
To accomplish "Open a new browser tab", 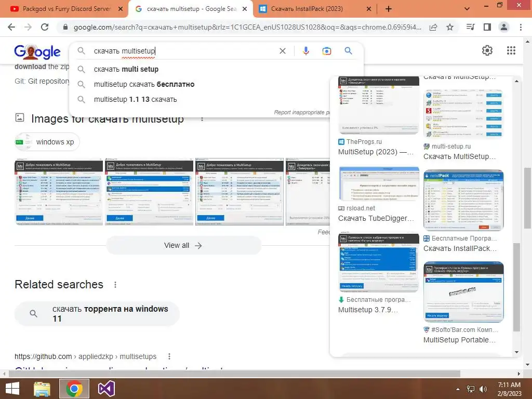I will click(389, 9).
